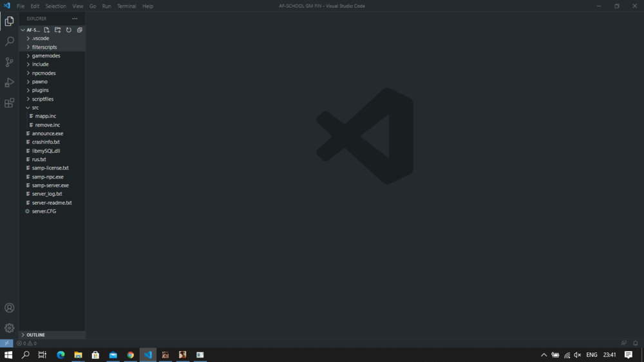Collapse the src folder

(52, 107)
